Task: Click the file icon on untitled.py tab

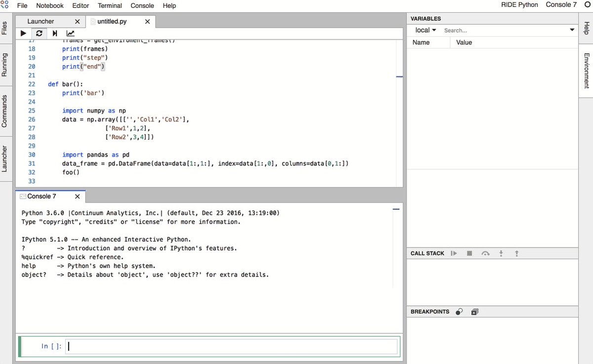Action: [92, 22]
